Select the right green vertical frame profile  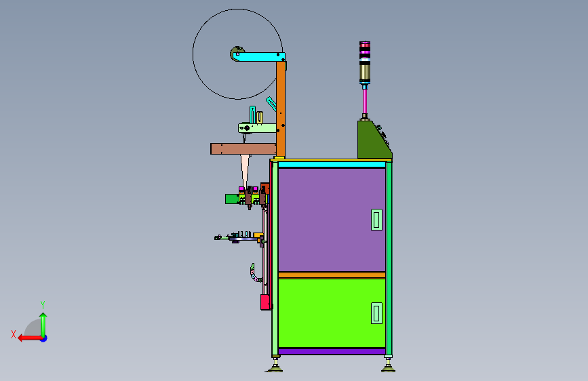pyautogui.click(x=389, y=259)
